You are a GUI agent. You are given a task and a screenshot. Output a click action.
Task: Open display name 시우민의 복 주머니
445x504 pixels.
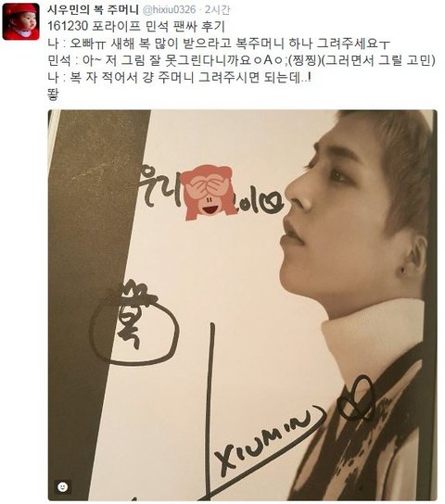[93, 10]
